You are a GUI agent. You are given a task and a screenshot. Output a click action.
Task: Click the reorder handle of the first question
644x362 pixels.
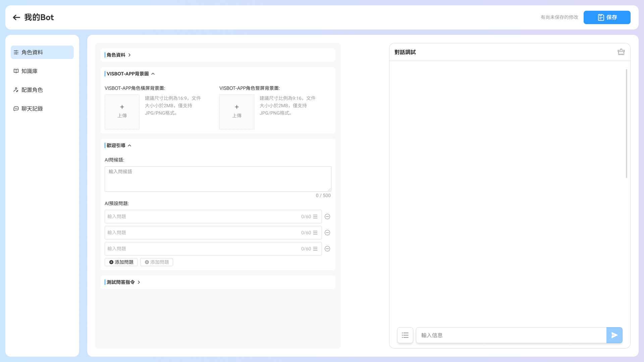315,217
